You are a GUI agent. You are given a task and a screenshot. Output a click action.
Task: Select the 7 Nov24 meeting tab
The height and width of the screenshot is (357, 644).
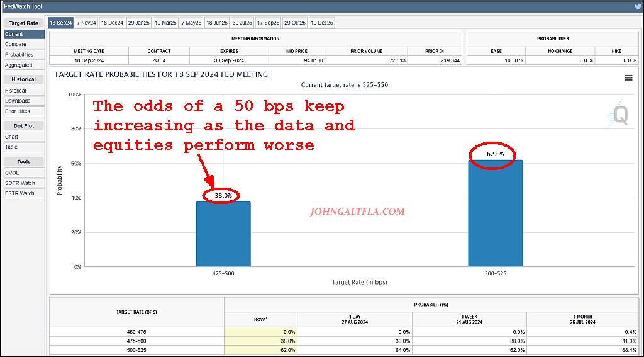point(87,23)
